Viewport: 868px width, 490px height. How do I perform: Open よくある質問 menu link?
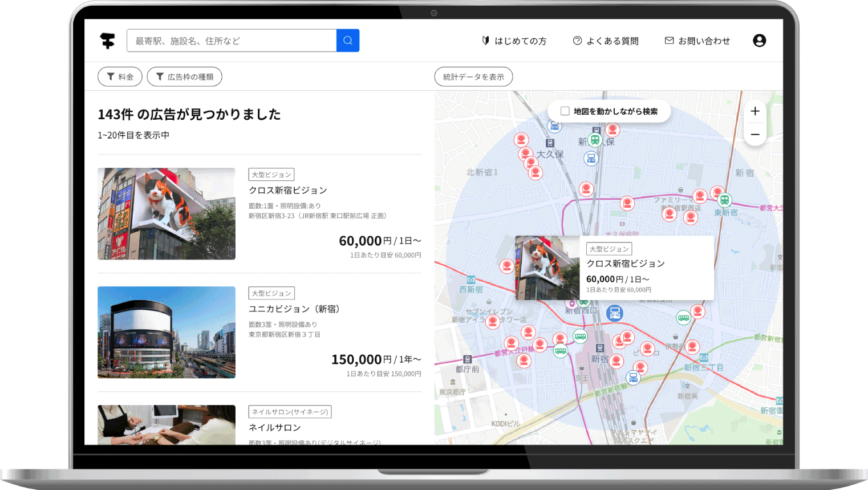[606, 41]
